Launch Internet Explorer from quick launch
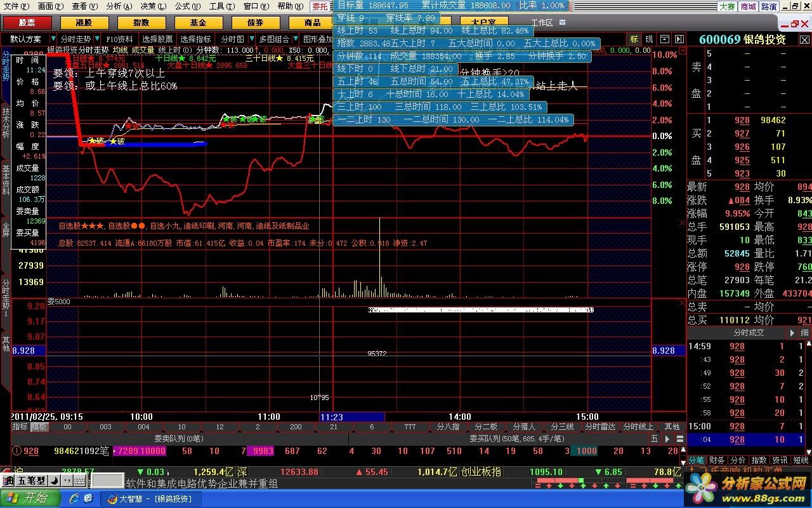The height and width of the screenshot is (508, 812). pyautogui.click(x=75, y=498)
